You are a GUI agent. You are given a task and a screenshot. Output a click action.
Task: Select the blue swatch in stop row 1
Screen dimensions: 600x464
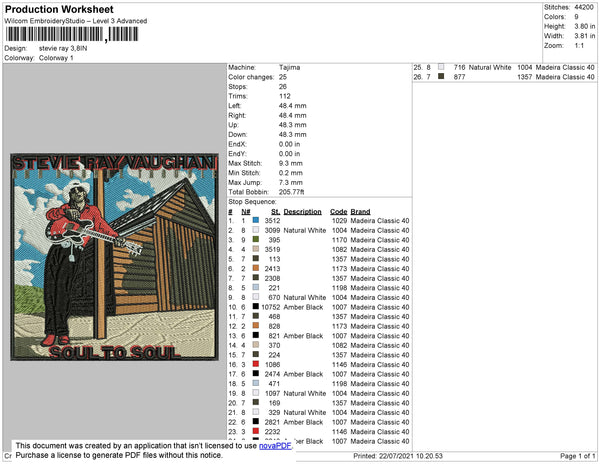[256, 220]
